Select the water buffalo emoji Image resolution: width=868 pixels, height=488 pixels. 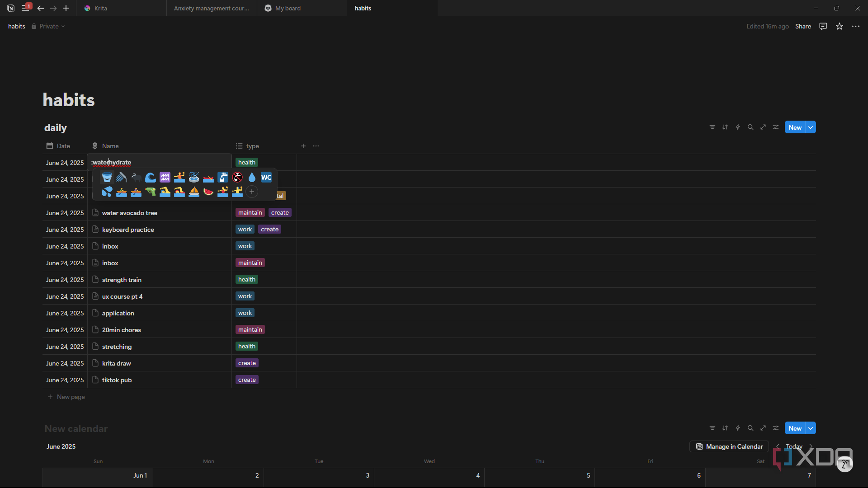click(136, 177)
